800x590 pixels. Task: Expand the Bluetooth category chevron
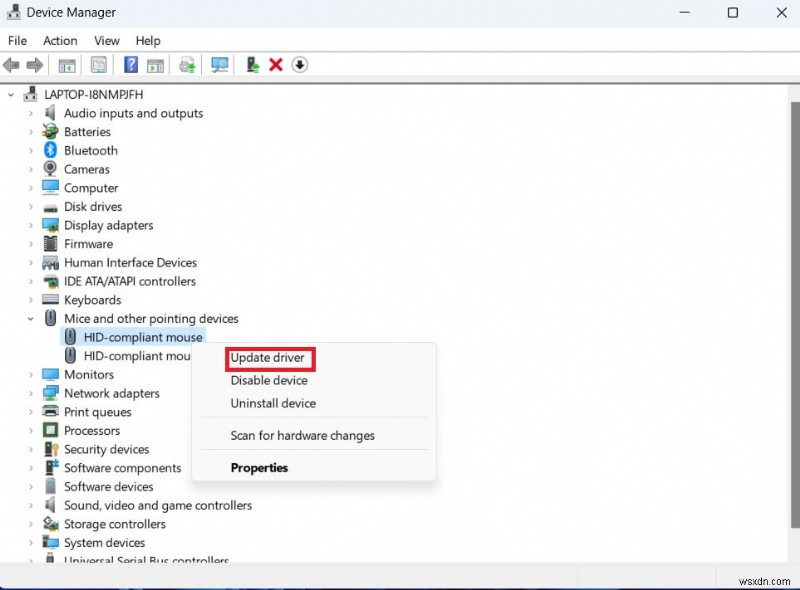coord(31,151)
